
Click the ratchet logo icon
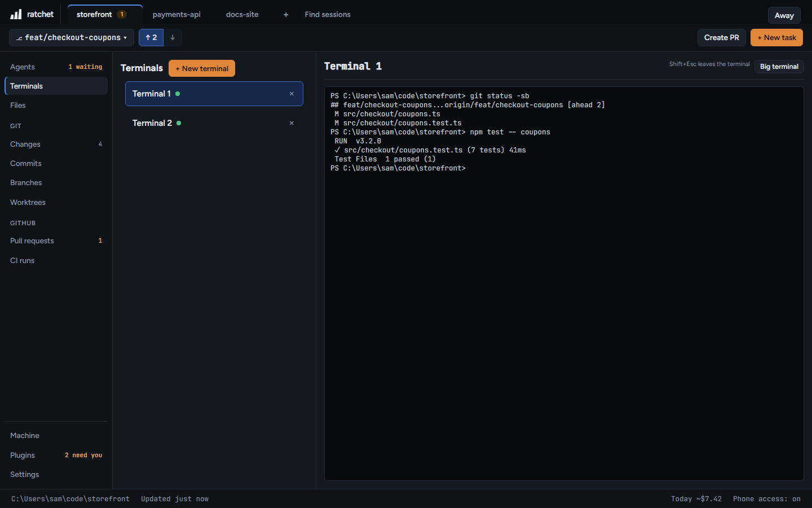(x=16, y=14)
